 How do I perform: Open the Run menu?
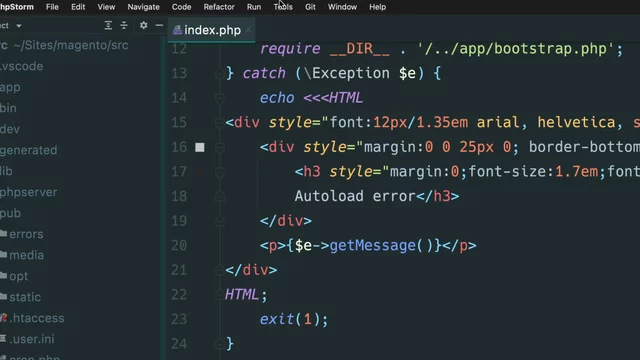click(254, 7)
